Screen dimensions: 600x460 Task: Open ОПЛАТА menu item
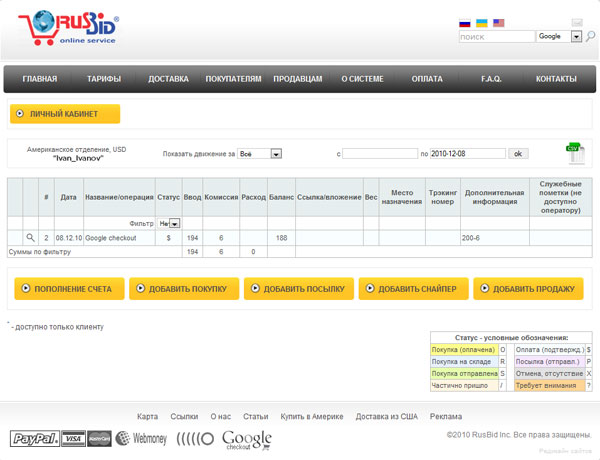427,79
